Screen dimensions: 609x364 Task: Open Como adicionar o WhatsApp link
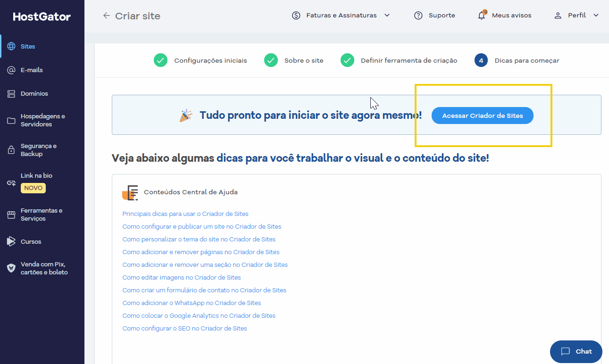click(192, 303)
